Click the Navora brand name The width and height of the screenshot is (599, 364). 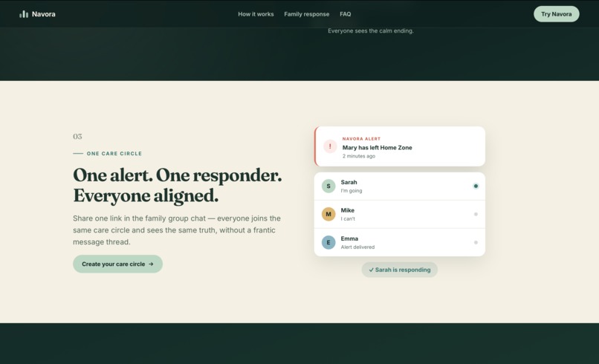[44, 14]
